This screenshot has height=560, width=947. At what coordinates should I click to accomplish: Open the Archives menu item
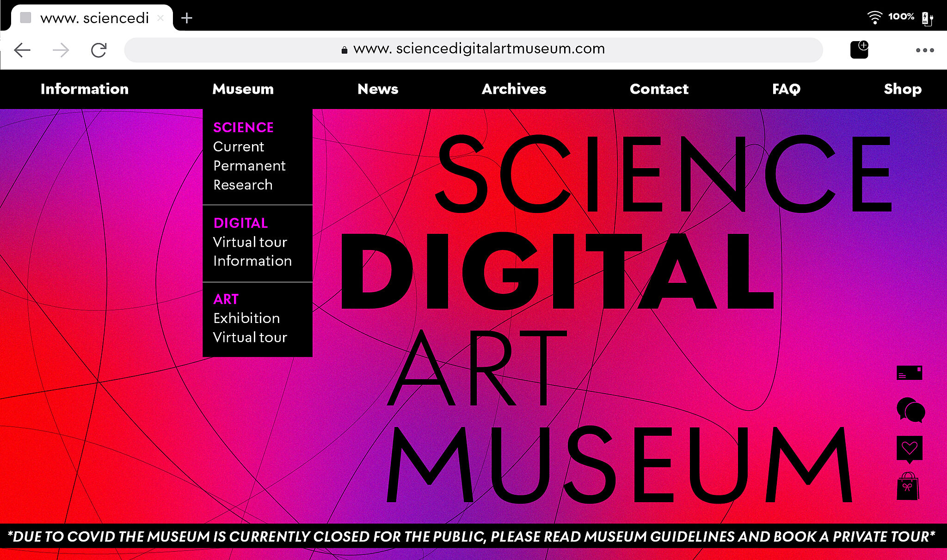(x=514, y=89)
